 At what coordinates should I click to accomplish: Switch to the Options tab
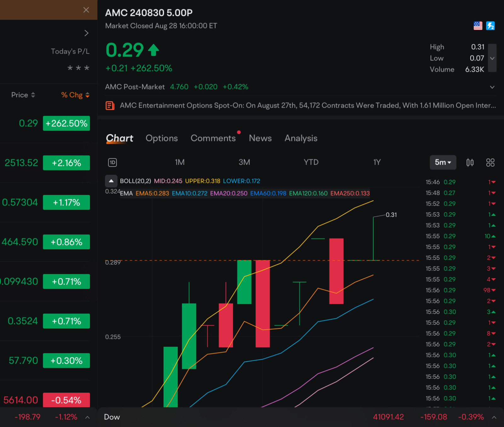(x=162, y=138)
